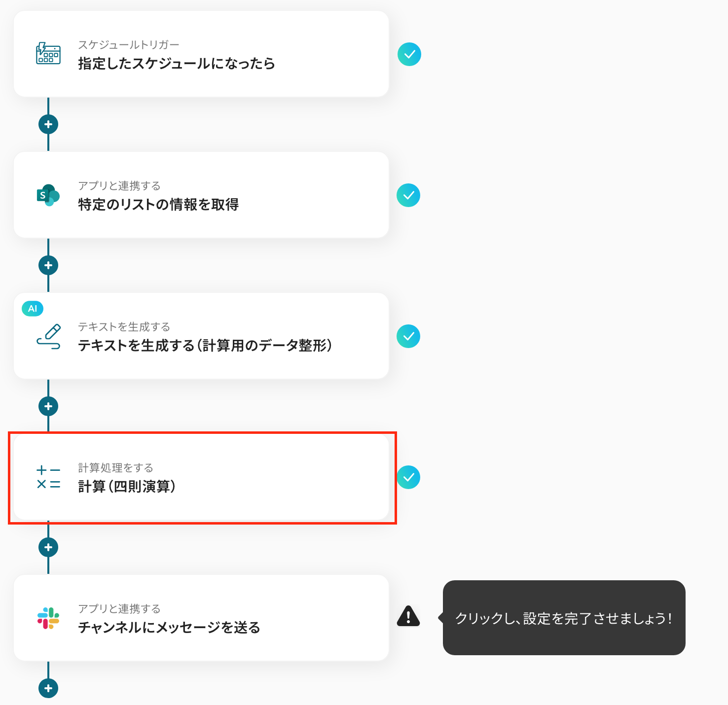This screenshot has height=705, width=728.
Task: Add step below the SharePoint list card
Action: [48, 265]
